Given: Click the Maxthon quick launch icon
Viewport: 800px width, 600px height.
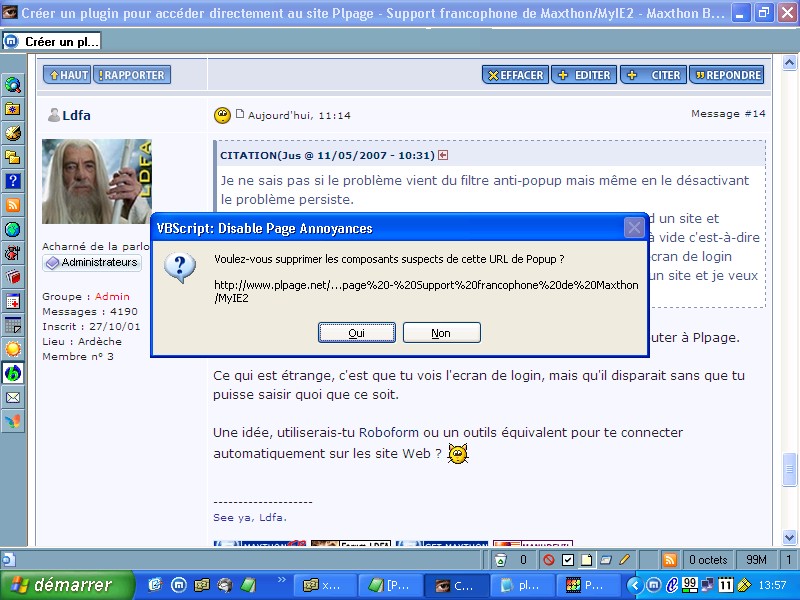Looking at the screenshot, I should tap(178, 585).
